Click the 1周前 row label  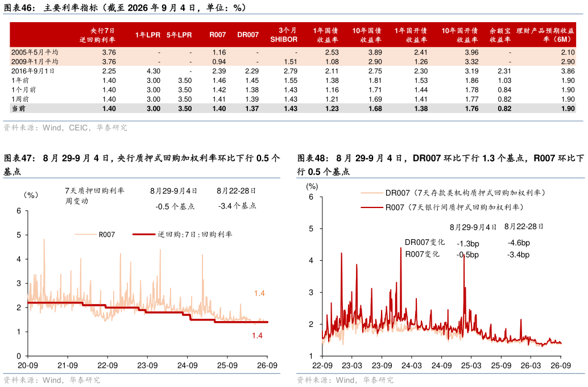click(20, 99)
